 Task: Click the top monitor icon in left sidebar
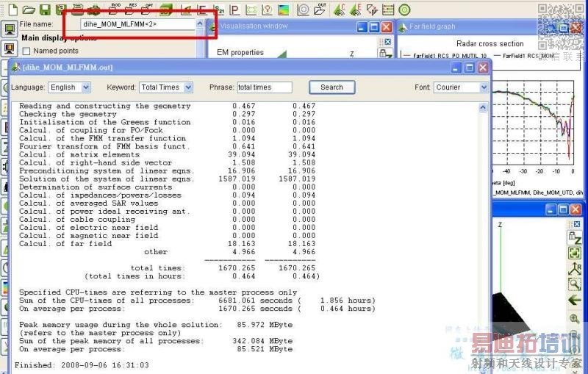[10, 29]
